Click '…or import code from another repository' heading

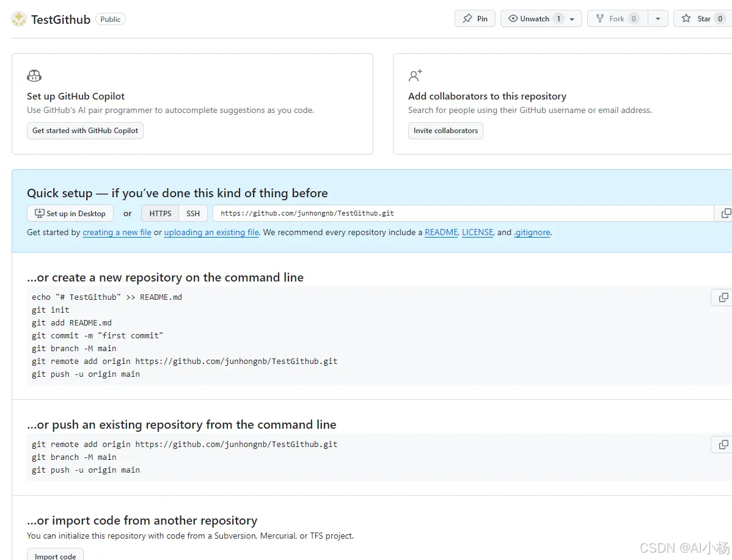pyautogui.click(x=142, y=520)
